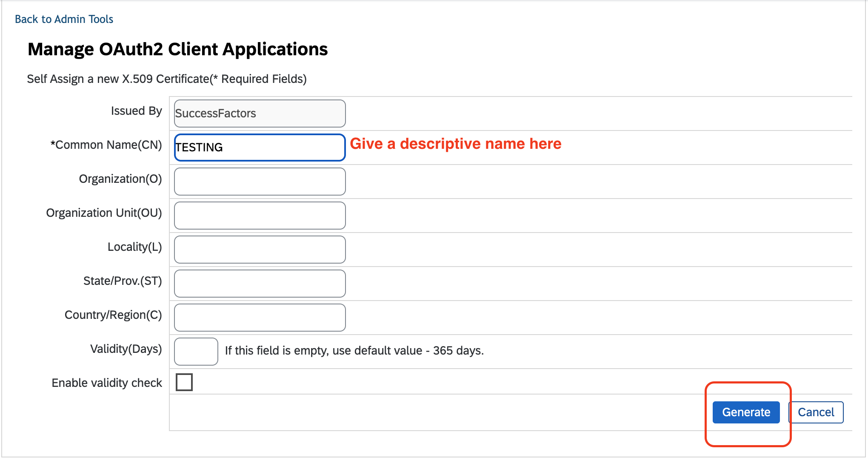The width and height of the screenshot is (868, 460).
Task: Click into the Locality(L) field
Action: (x=260, y=250)
